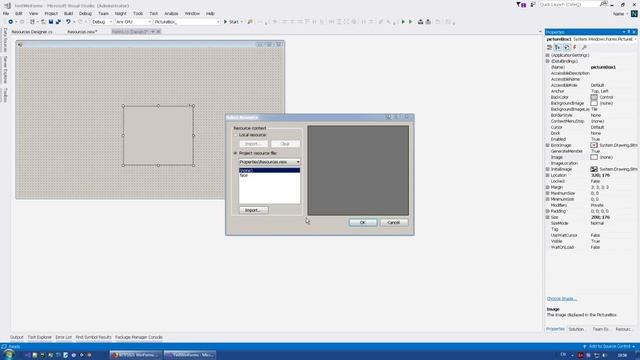Open the Team menu
The width and height of the screenshot is (640, 360).
pos(103,13)
